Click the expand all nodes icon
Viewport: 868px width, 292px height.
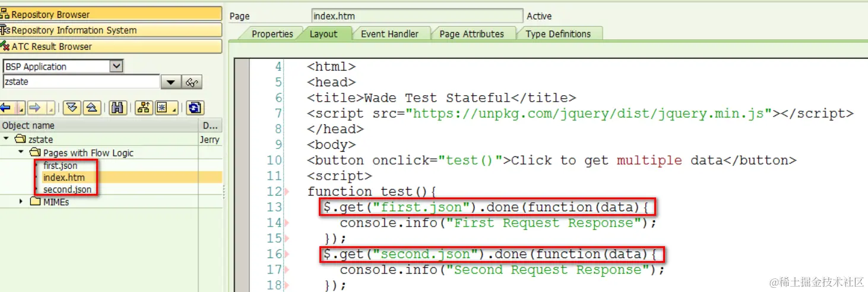tap(72, 108)
